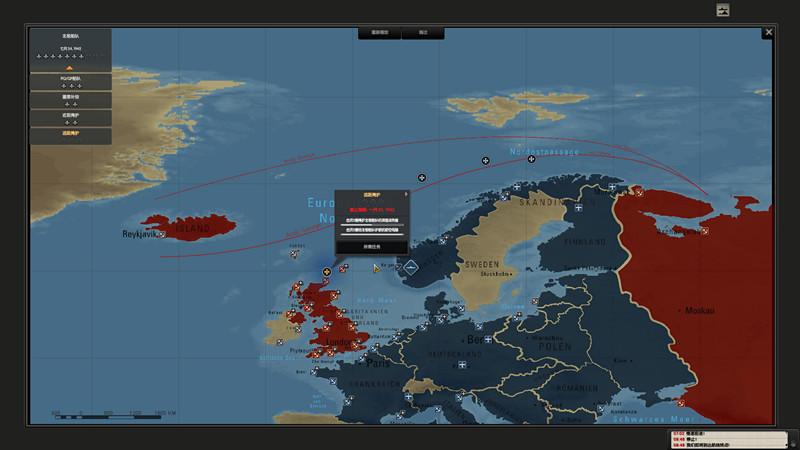Click the Paris city label
The width and height of the screenshot is (800, 450).
click(378, 363)
